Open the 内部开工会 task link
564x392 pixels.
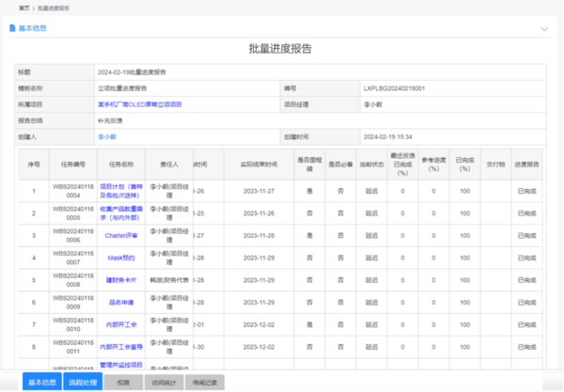pos(120,325)
